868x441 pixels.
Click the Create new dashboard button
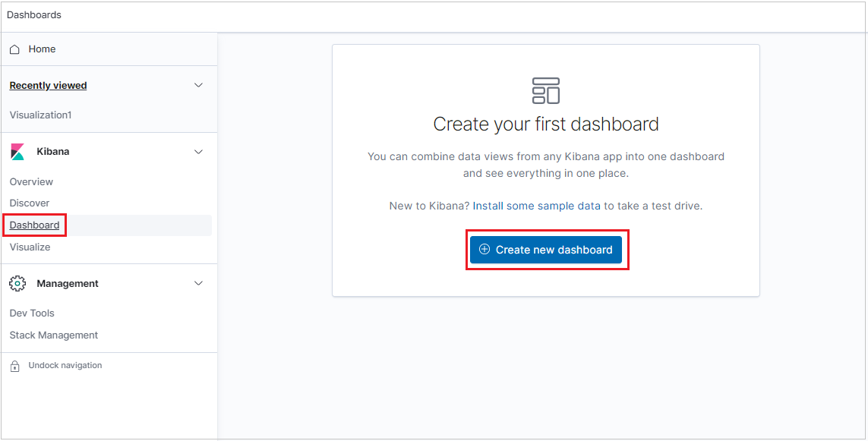547,250
